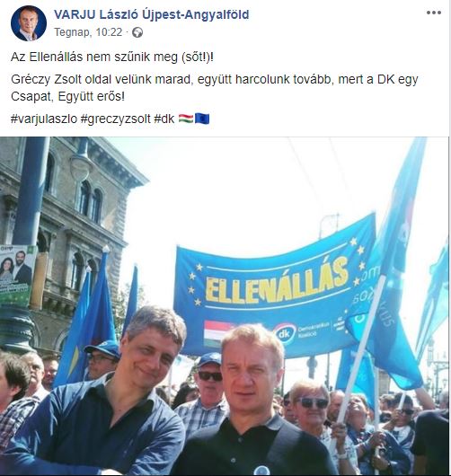Screen dimensions: 451x476
Task: Click the campaign poster on the lamppost
Action: 17,276
